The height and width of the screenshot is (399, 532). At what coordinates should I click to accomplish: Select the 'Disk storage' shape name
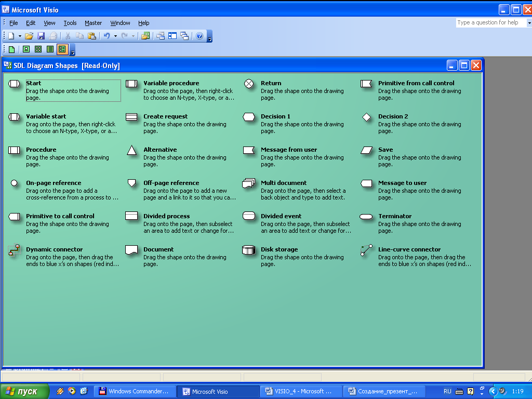pos(279,249)
